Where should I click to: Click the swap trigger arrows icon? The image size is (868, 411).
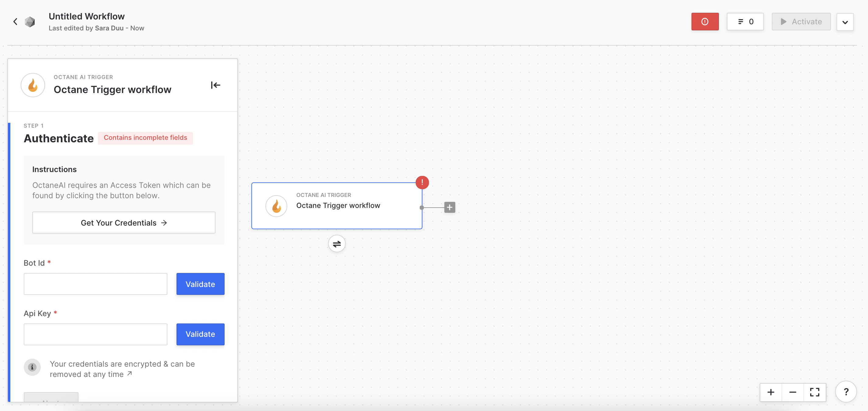click(337, 244)
